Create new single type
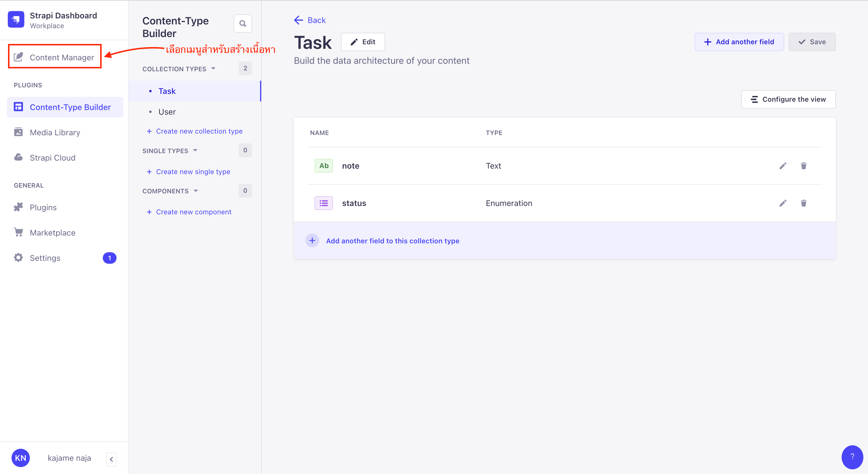868x474 pixels. coord(188,172)
